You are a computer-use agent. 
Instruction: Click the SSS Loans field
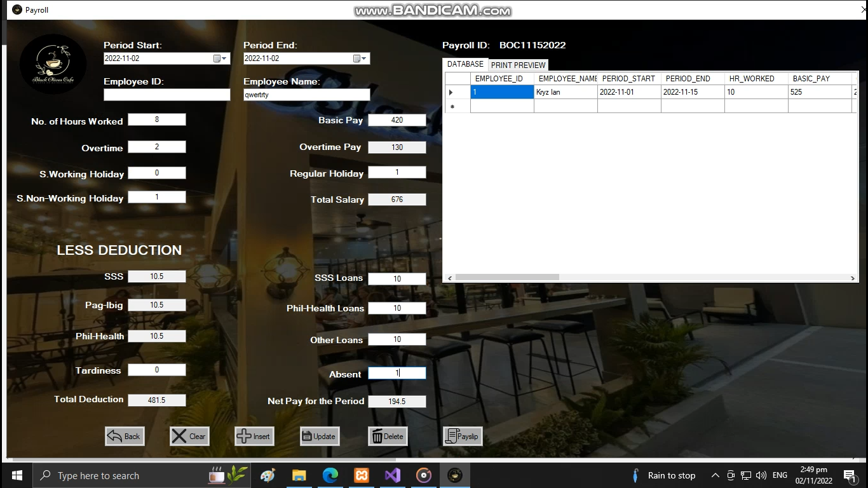point(397,279)
